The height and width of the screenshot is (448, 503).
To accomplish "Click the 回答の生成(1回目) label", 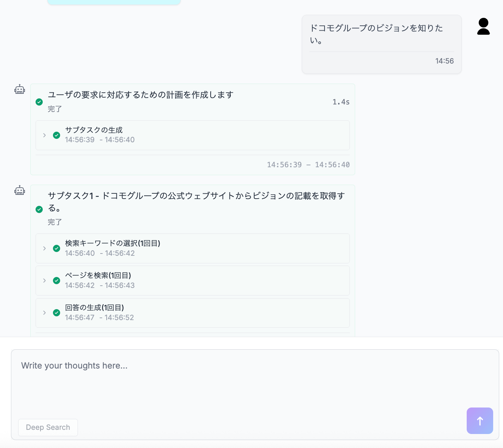I will point(95,308).
